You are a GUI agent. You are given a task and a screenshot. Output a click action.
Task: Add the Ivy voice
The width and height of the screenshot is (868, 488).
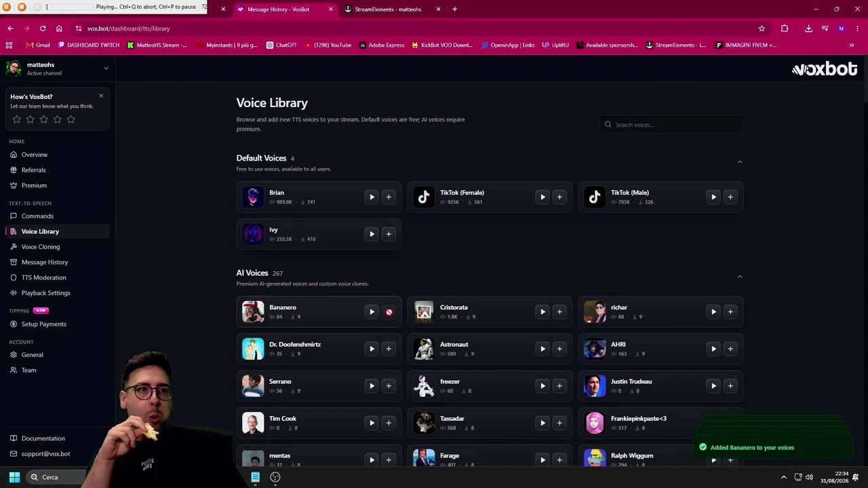point(389,234)
